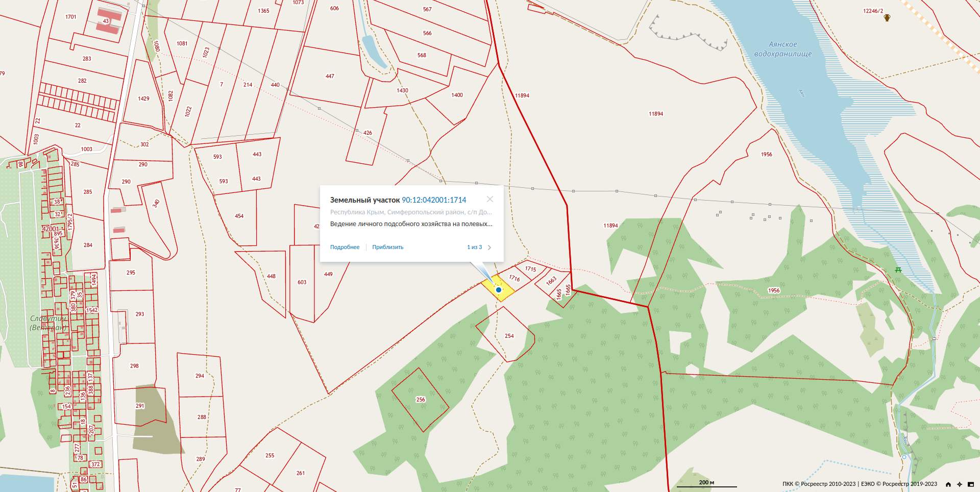Select parcel labeled 256
The width and height of the screenshot is (980, 492).
421,400
